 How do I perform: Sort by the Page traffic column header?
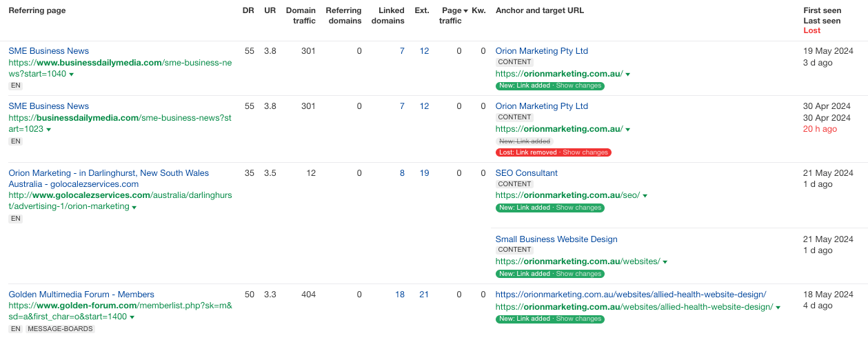click(452, 16)
